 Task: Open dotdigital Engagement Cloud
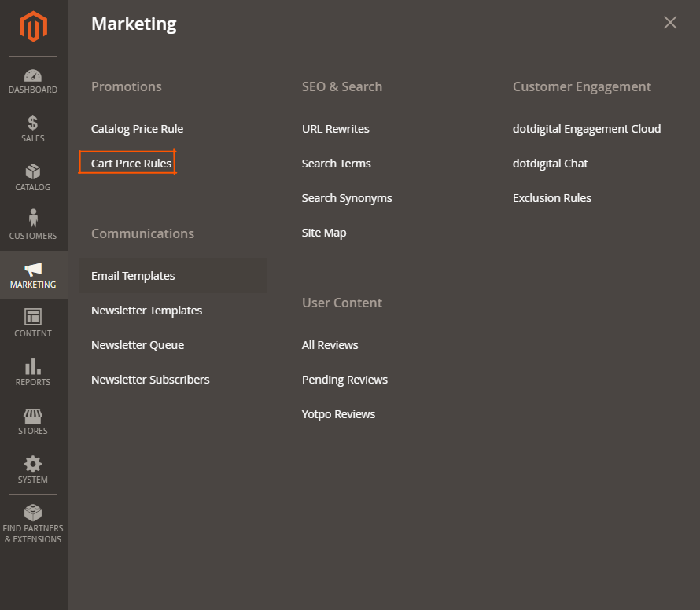(587, 129)
